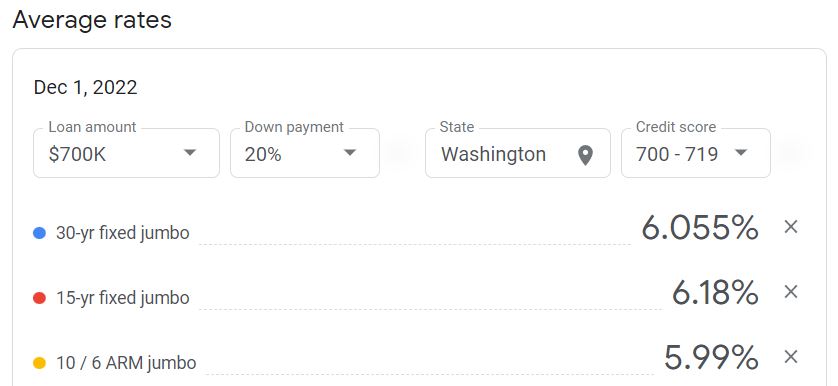Click the 15-yr fixed jumbo label
This screenshot has height=386, width=838.
(x=122, y=298)
